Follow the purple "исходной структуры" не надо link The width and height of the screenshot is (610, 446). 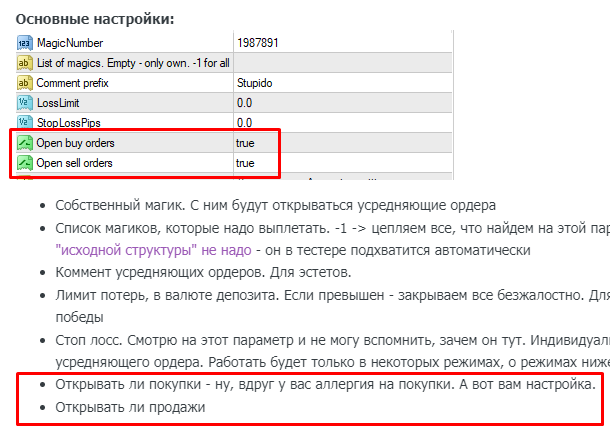tap(154, 250)
